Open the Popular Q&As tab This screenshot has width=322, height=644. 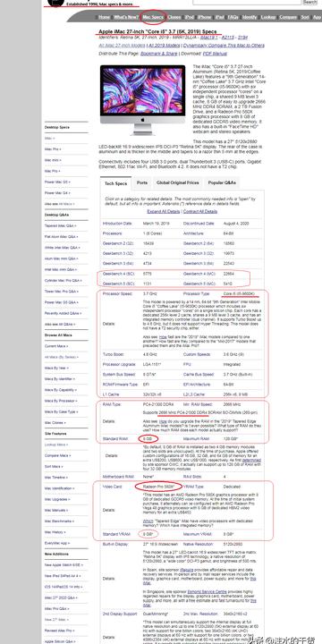point(222,182)
